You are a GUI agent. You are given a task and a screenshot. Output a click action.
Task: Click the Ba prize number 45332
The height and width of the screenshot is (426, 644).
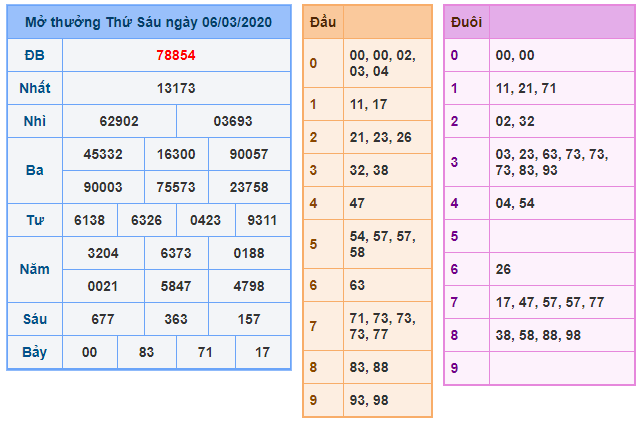click(103, 154)
